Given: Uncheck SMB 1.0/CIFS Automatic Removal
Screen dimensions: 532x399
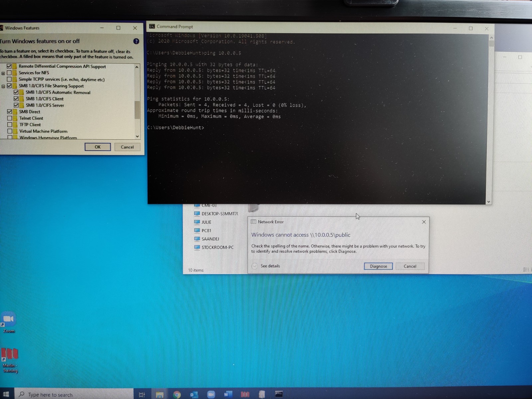Looking at the screenshot, I should 16,92.
